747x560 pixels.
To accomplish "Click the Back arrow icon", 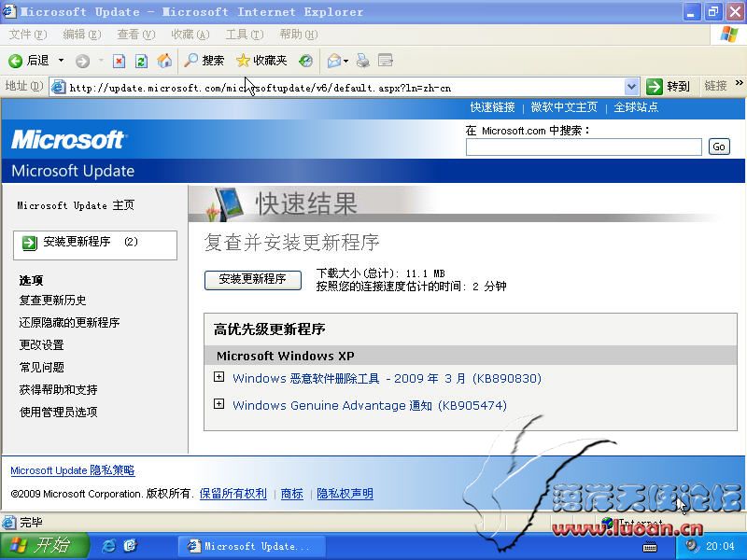I will coord(15,61).
